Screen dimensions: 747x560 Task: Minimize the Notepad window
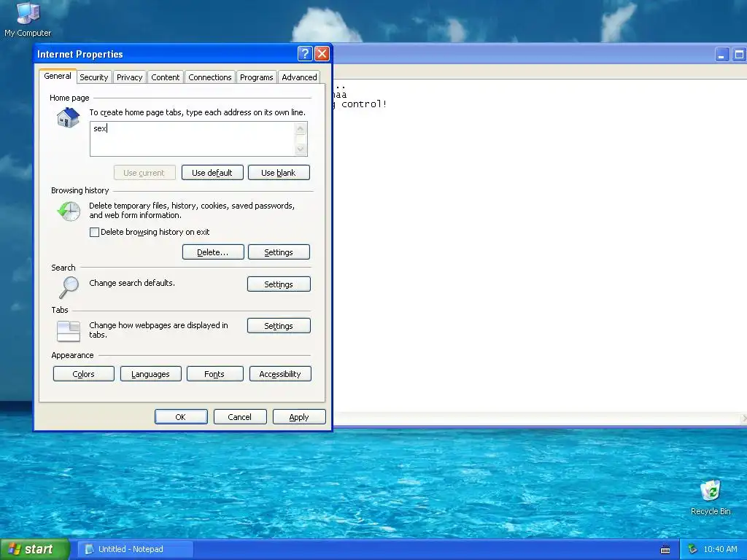721,55
